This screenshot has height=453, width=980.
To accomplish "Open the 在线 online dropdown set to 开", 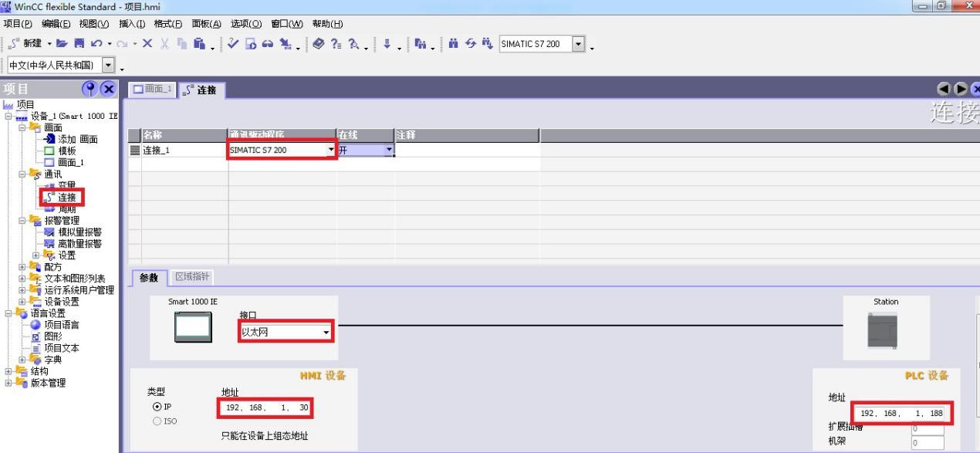I will (x=389, y=150).
